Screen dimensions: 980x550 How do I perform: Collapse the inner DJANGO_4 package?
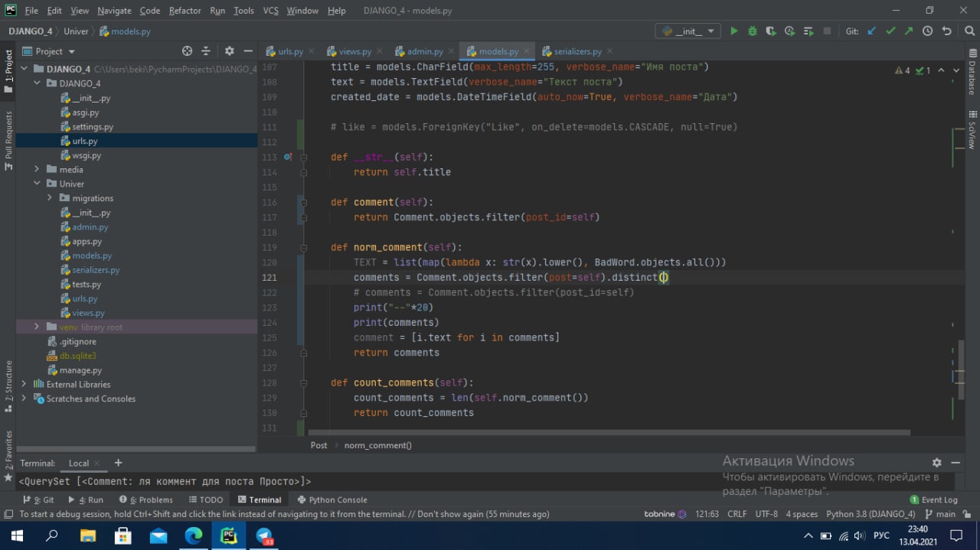[x=37, y=83]
